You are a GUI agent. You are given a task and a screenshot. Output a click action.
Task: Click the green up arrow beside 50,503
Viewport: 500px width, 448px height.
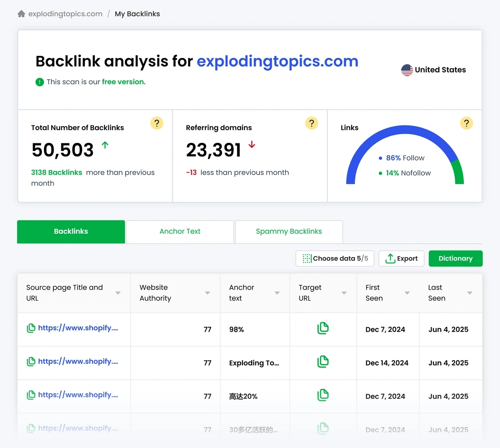105,145
